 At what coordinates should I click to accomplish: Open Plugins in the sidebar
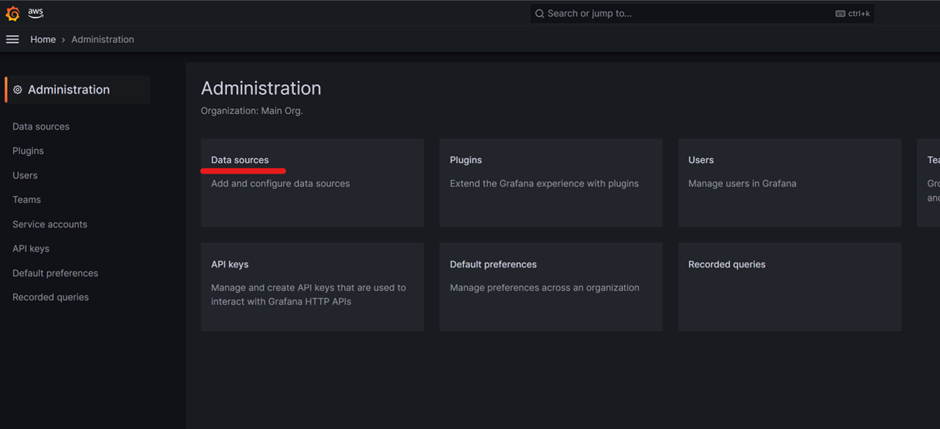[28, 151]
